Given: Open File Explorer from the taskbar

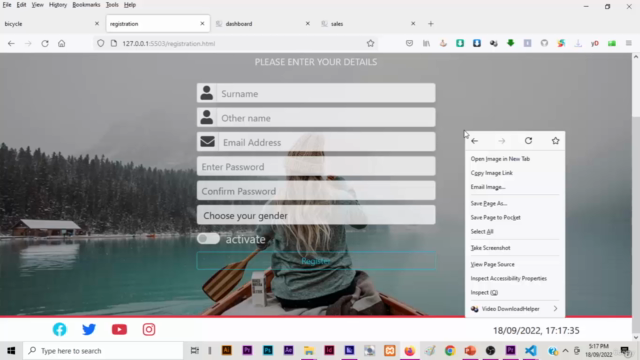Looking at the screenshot, I should tap(309, 350).
